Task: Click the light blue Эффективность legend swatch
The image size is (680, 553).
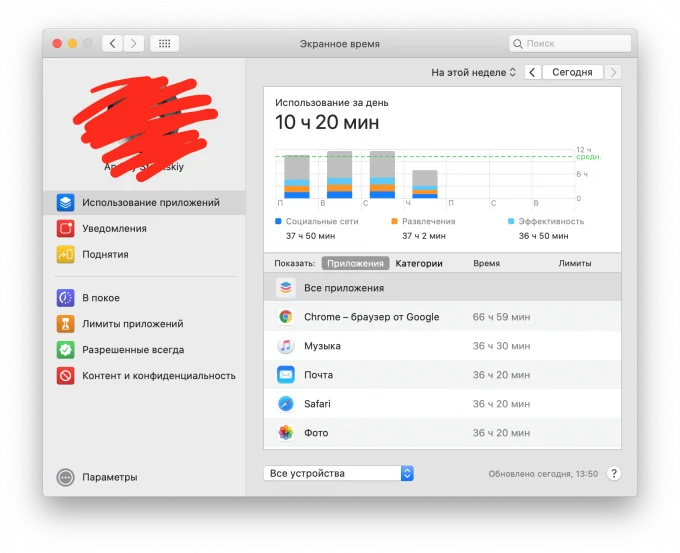Action: (x=511, y=222)
